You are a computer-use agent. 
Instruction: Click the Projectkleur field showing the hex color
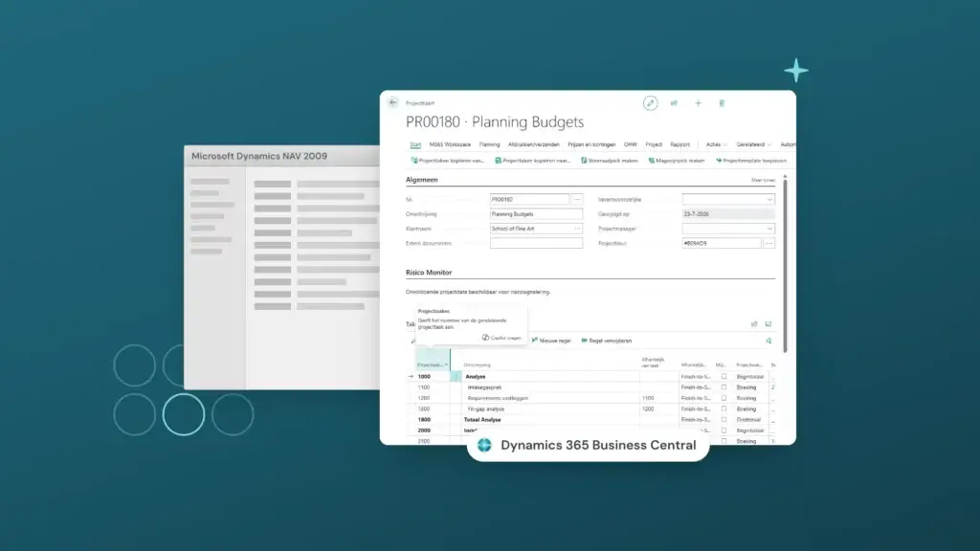click(722, 243)
